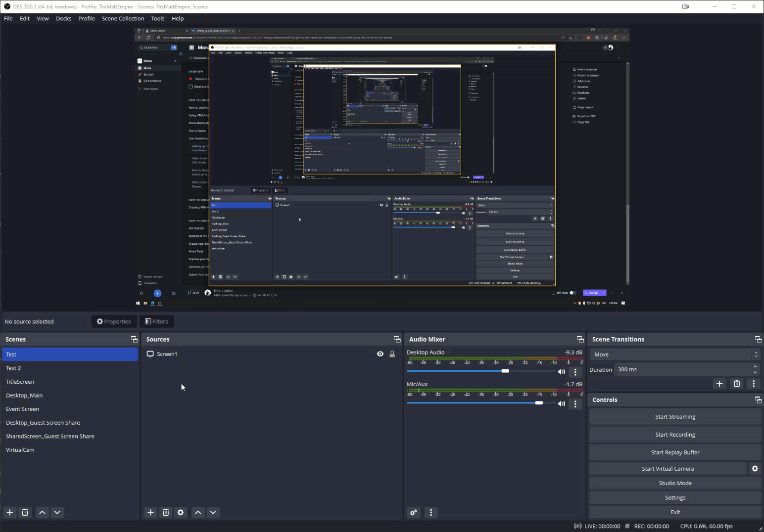This screenshot has height=532, width=764.
Task: Open the Docks menu
Action: pyautogui.click(x=63, y=18)
